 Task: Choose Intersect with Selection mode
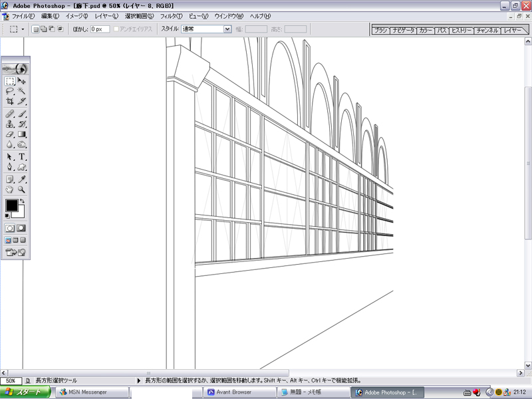coord(60,29)
